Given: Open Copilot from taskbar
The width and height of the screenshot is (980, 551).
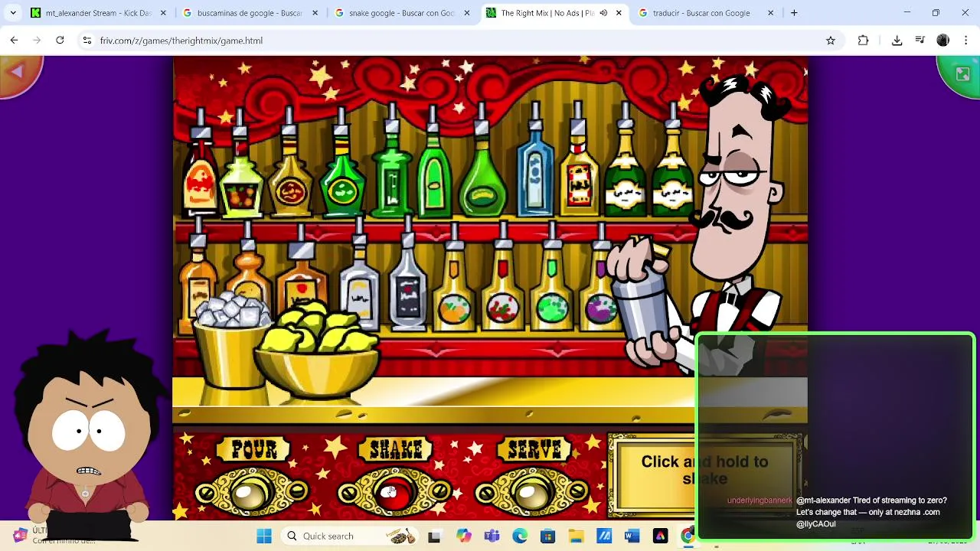Looking at the screenshot, I should point(464,536).
